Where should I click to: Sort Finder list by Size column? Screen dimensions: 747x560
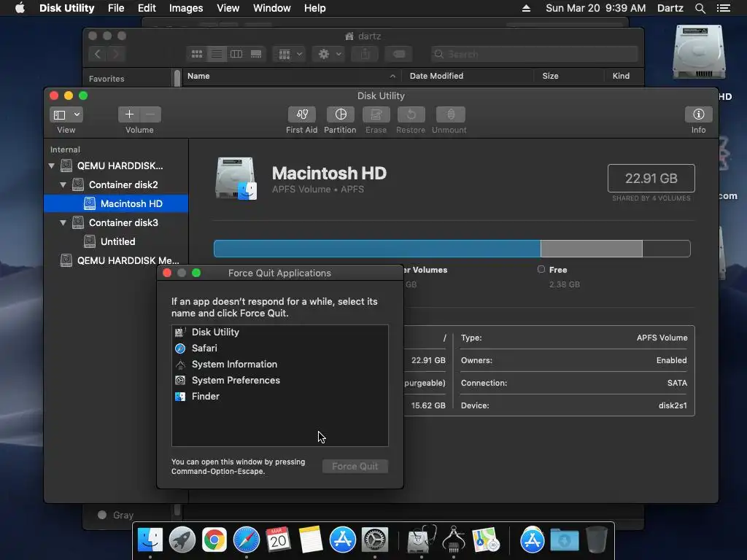[x=568, y=76]
